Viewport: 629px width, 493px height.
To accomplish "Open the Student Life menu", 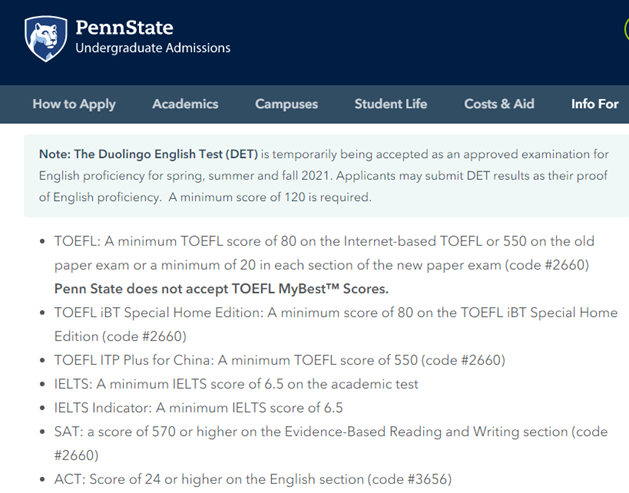I will pyautogui.click(x=390, y=104).
